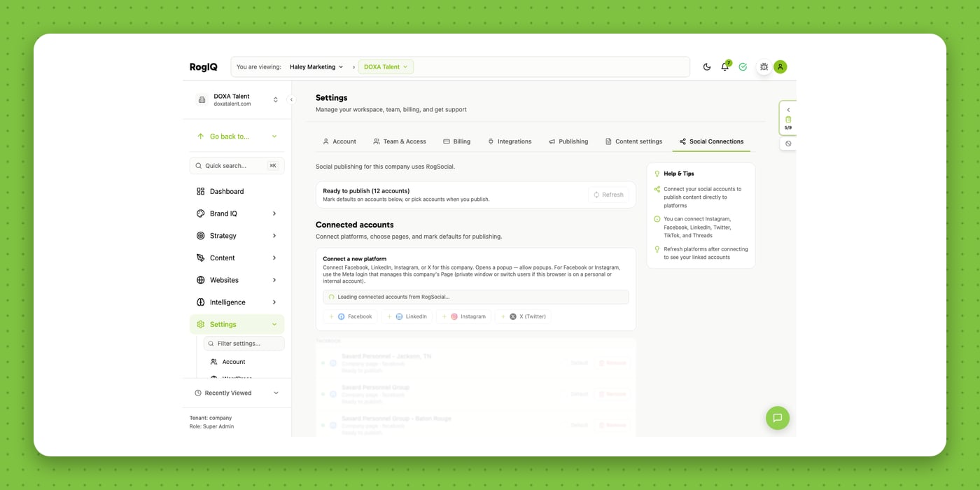Remove the Savard Personnel - Jackson, TN account
The image size is (980, 490).
612,363
